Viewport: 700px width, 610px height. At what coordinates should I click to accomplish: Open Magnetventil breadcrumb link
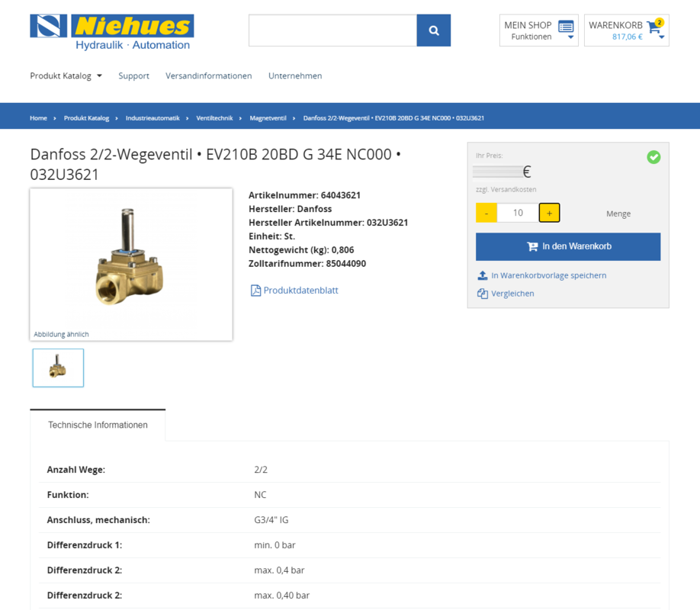pos(268,118)
